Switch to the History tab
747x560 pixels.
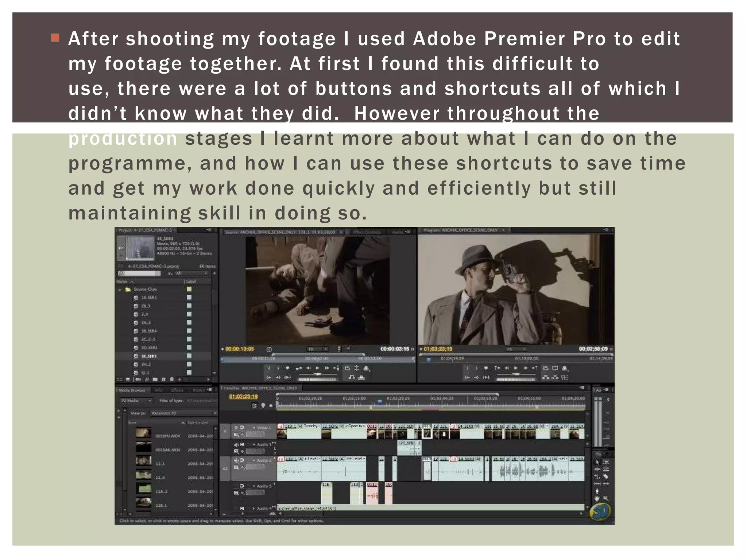point(198,390)
